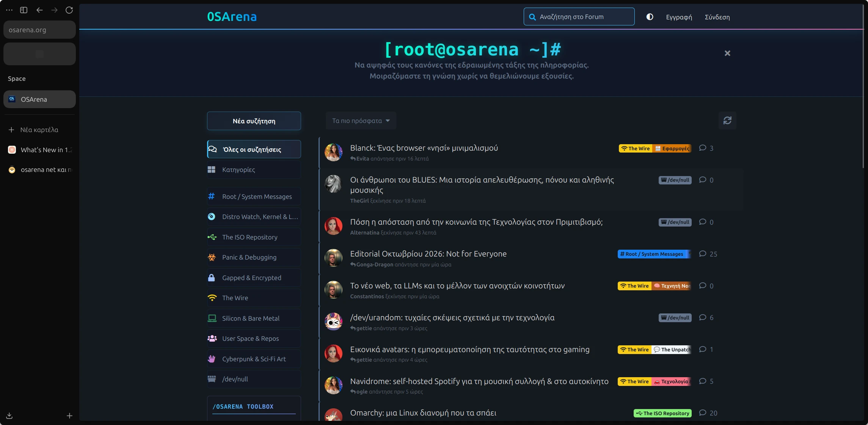Dismiss the hero banner with the X

click(x=727, y=53)
